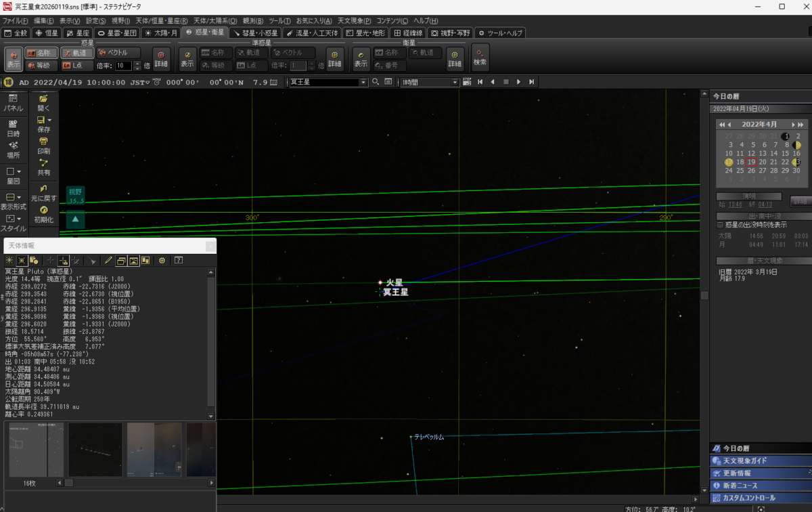The height and width of the screenshot is (512, 812).
Task: Toggle dwarf planet 表示 button
Action: [x=187, y=59]
